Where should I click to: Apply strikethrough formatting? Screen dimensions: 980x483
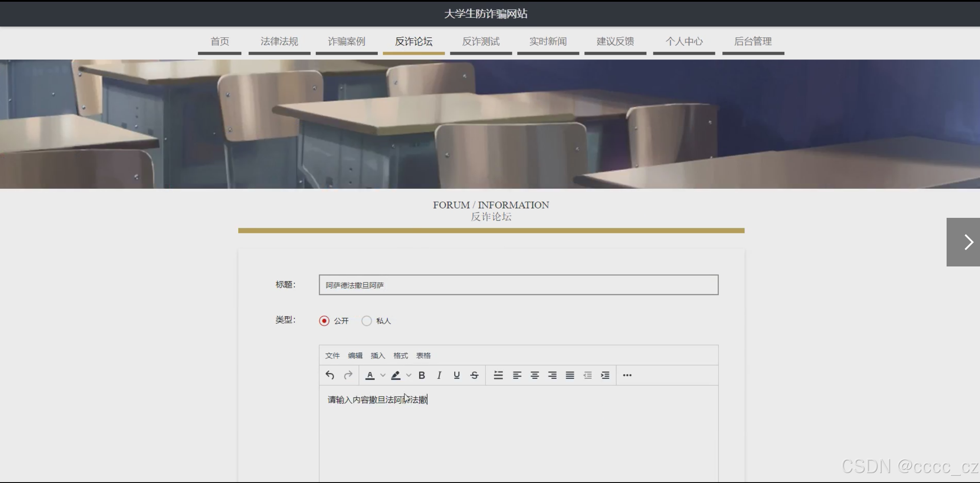474,375
